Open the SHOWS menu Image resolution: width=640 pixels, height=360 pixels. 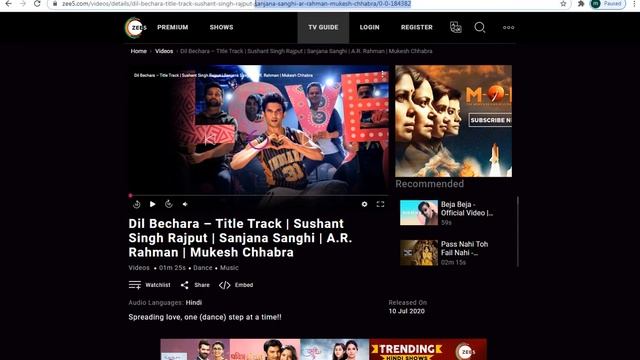pyautogui.click(x=222, y=27)
